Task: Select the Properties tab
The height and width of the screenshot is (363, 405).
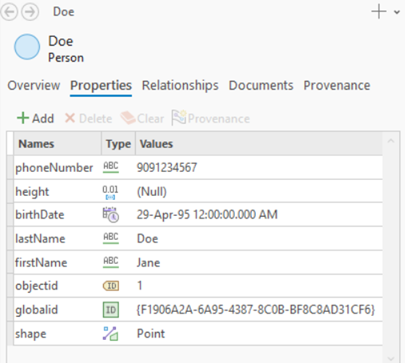Action: pyautogui.click(x=101, y=85)
